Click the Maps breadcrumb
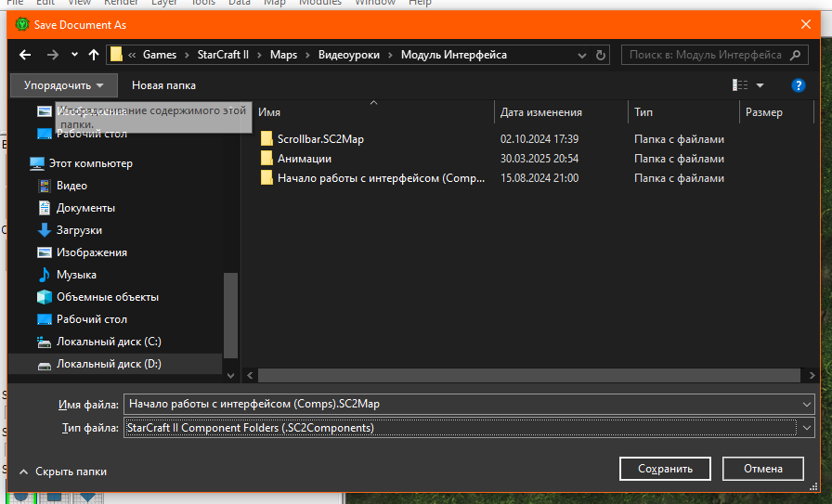The width and height of the screenshot is (832, 504). tap(283, 55)
